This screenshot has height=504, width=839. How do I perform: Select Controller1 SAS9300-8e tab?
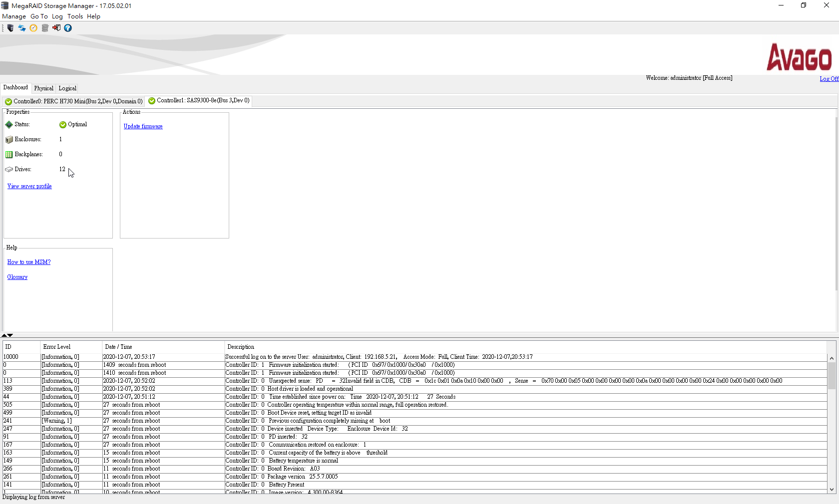200,101
